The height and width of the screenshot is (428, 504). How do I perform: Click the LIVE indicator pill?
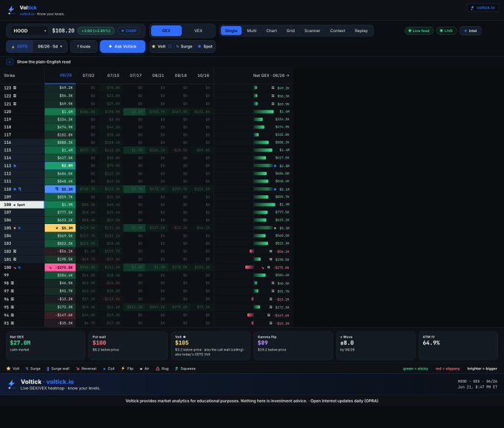[446, 31]
